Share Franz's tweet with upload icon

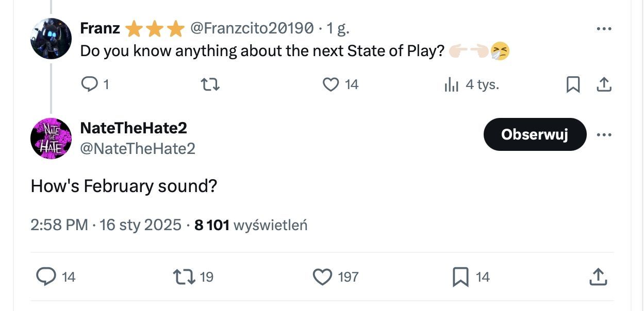pos(604,84)
